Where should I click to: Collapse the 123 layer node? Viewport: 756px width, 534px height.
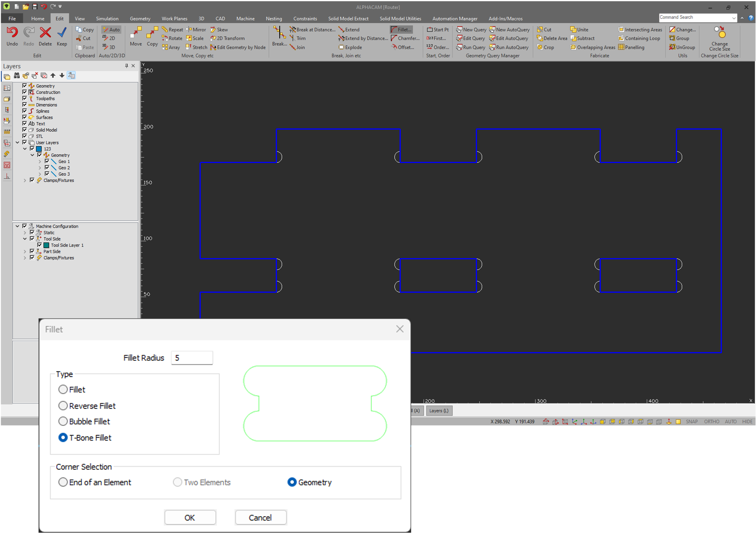click(x=25, y=149)
